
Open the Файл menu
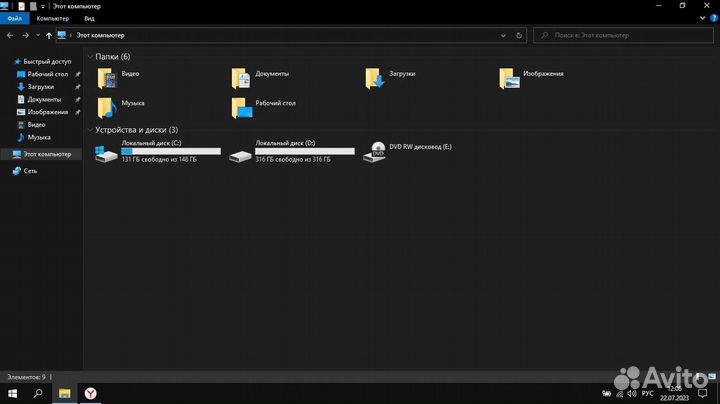point(14,18)
